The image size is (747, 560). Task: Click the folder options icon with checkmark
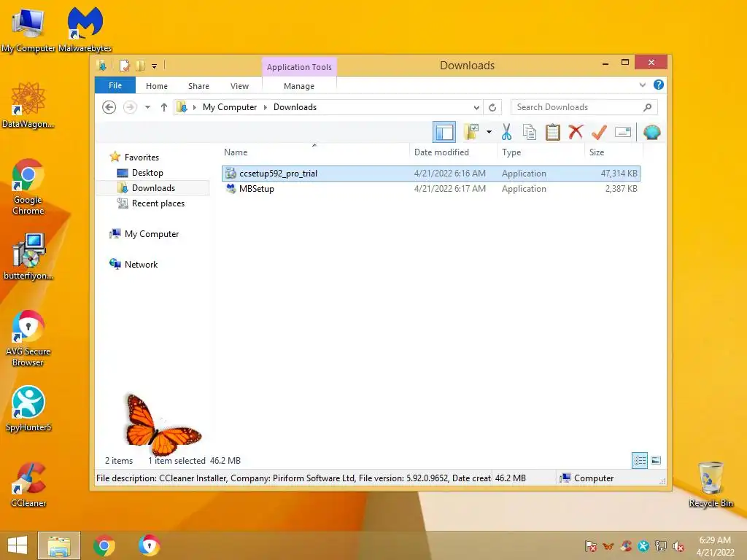[471, 132]
